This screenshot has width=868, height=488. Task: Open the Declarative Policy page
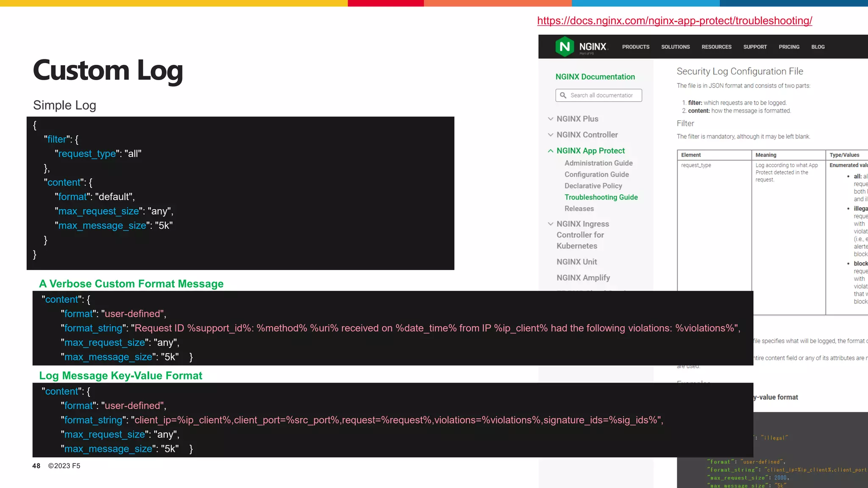[593, 186]
